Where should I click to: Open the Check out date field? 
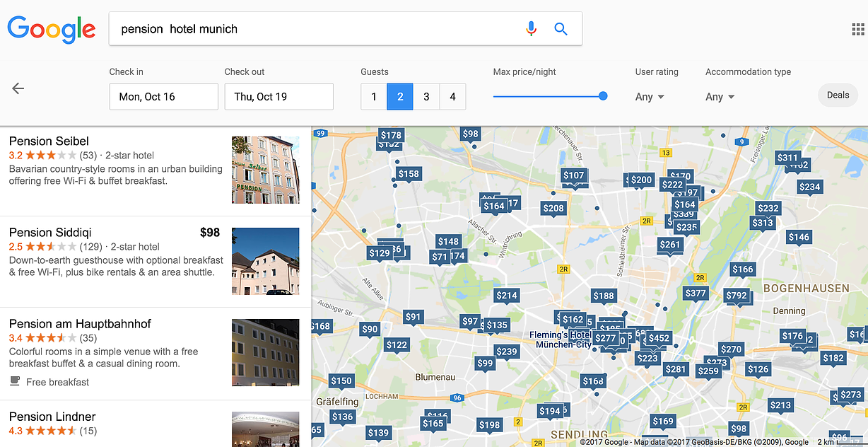[x=278, y=97]
